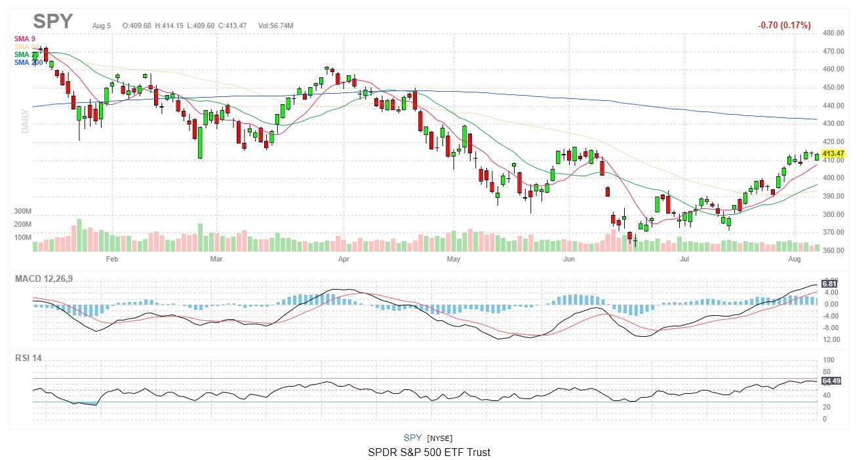Click the SPY link below the chart
The height and width of the screenshot is (460, 868).
click(x=412, y=438)
